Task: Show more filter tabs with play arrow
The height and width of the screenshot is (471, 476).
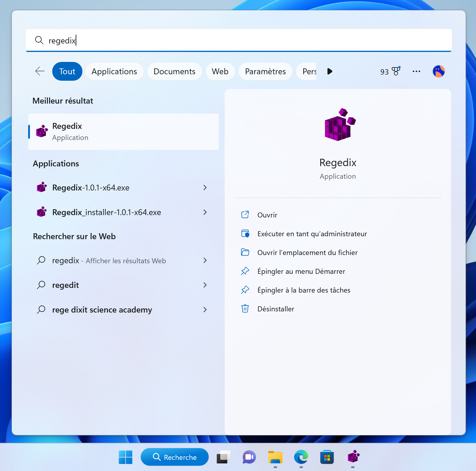Action: pos(330,71)
